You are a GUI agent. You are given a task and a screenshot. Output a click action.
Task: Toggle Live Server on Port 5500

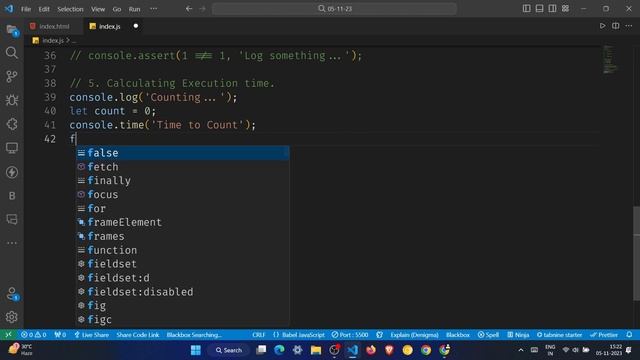349,335
